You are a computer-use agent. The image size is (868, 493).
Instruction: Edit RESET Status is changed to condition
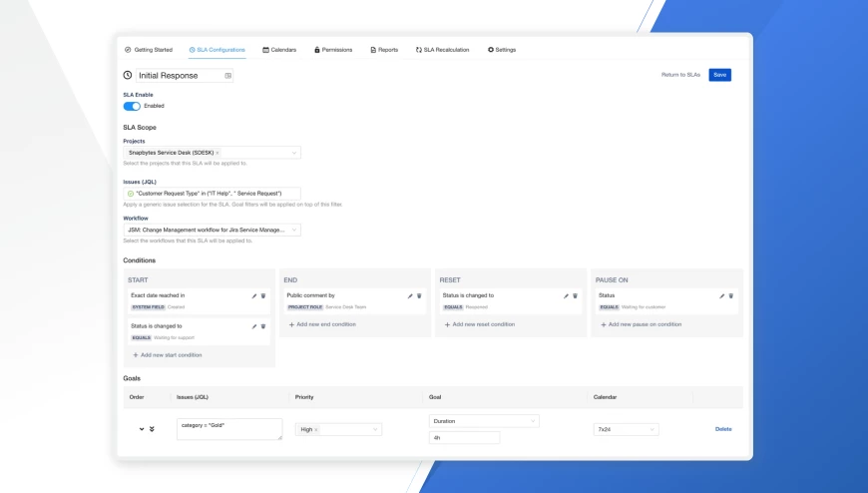coord(566,295)
